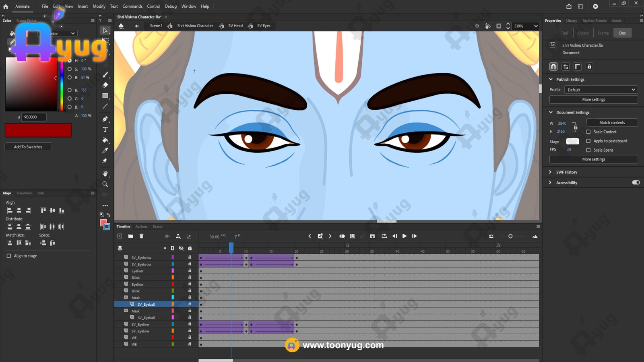Screen dimensions: 644x362
Task: Select the Brush tool
Action: (105, 75)
